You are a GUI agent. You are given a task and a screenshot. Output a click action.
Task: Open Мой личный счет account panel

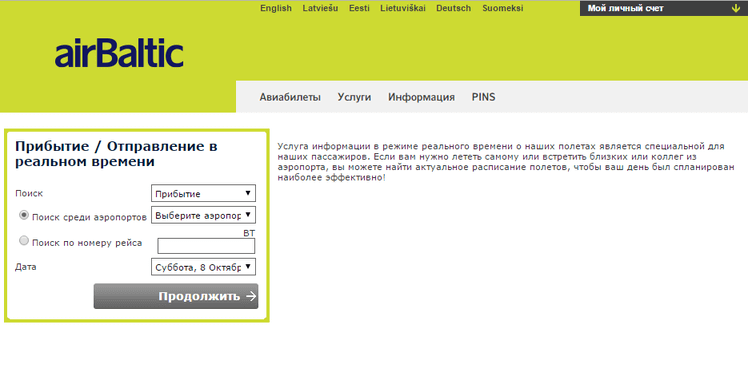(664, 8)
